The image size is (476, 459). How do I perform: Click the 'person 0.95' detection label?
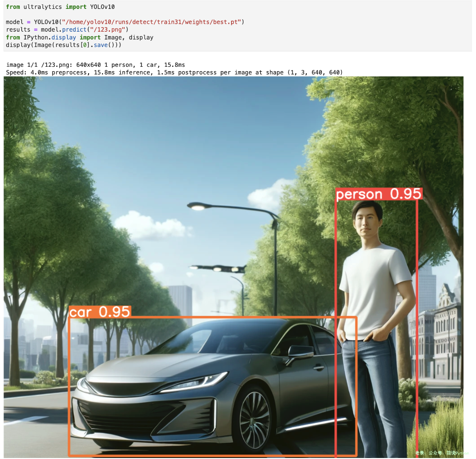(x=379, y=194)
